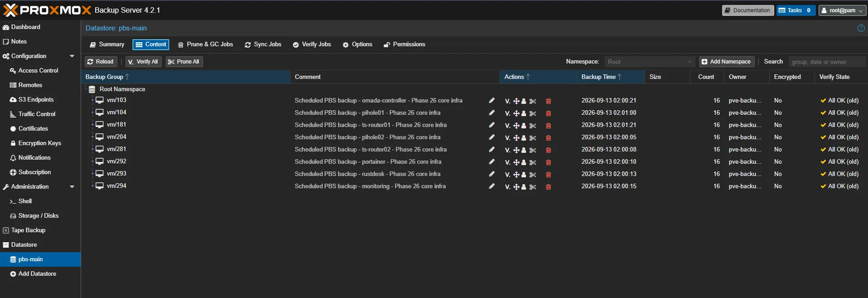The width and height of the screenshot is (868, 298).
Task: Prune vm/281 using scissors icon
Action: pos(533,150)
